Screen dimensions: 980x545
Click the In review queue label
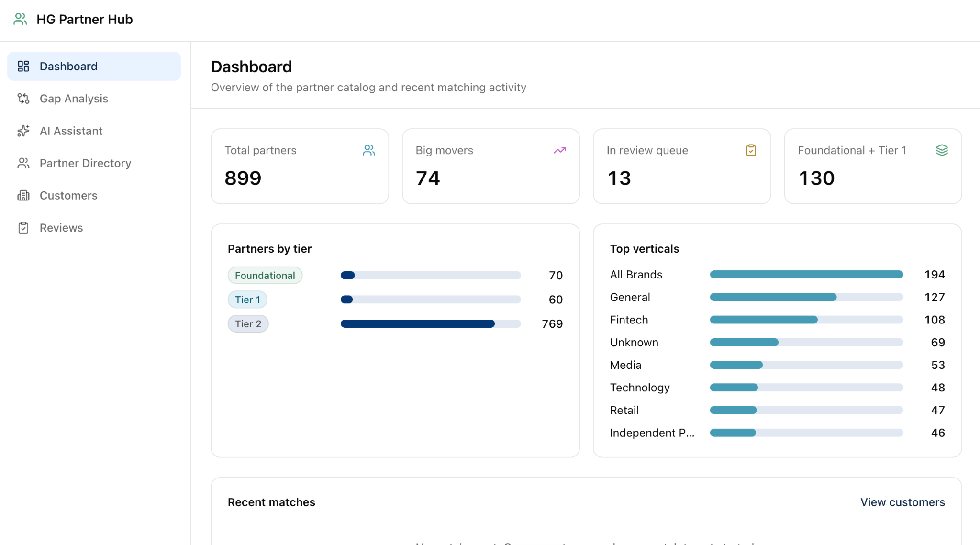[x=647, y=150]
